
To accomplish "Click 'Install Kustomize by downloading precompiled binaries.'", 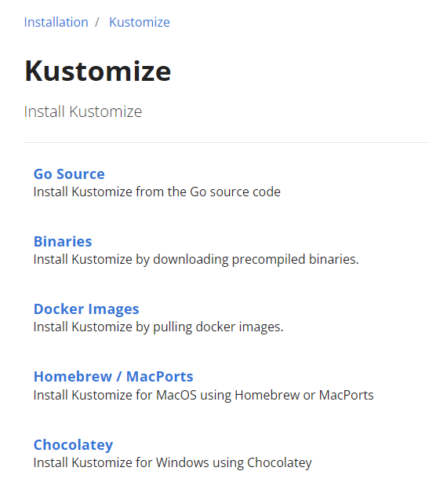I will [196, 259].
